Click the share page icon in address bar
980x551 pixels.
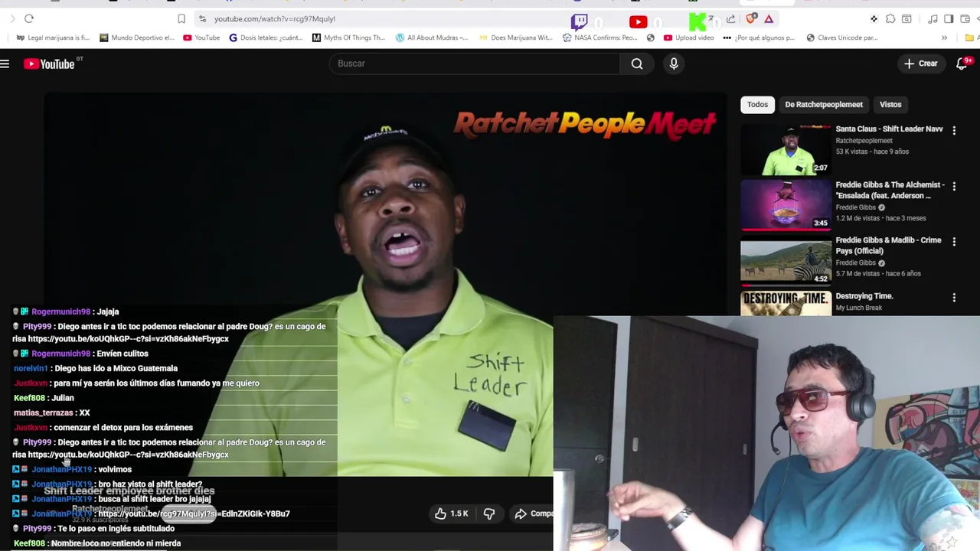click(731, 19)
